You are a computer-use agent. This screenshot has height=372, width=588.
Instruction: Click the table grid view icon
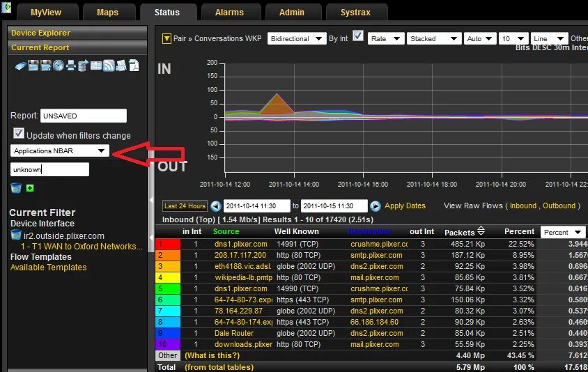coord(96,65)
